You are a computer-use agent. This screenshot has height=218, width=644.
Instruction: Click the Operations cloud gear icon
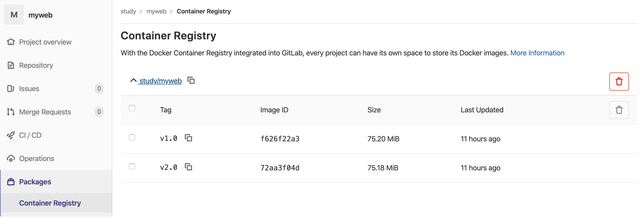pos(11,158)
